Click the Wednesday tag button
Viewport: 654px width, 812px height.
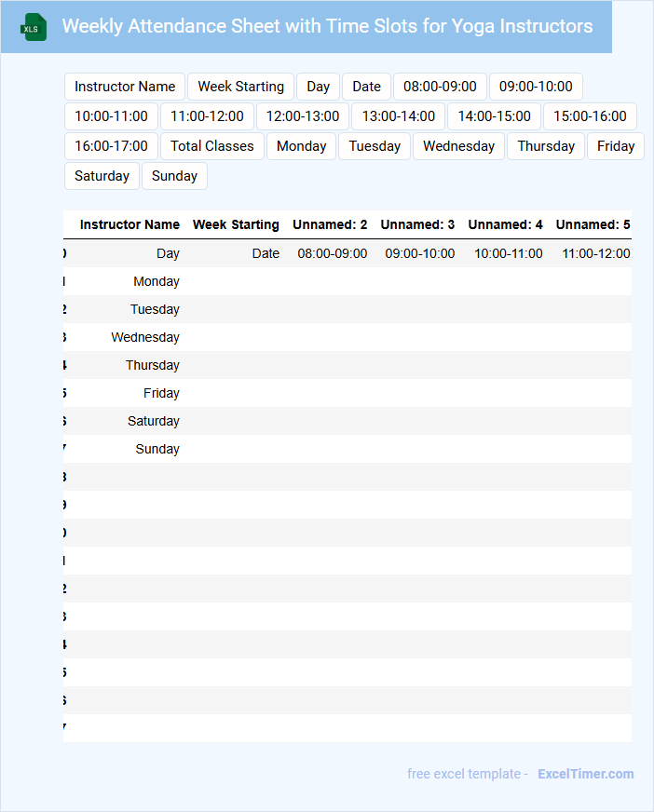point(458,146)
